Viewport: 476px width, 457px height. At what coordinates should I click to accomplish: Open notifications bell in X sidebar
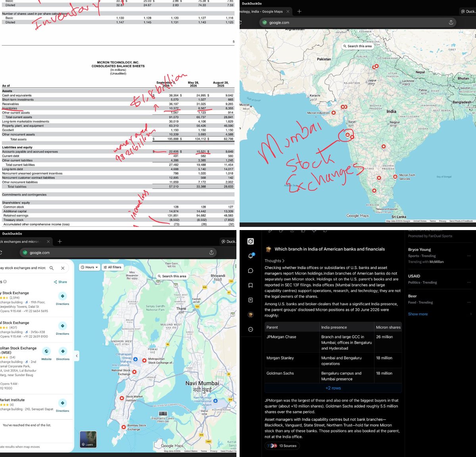251,256
